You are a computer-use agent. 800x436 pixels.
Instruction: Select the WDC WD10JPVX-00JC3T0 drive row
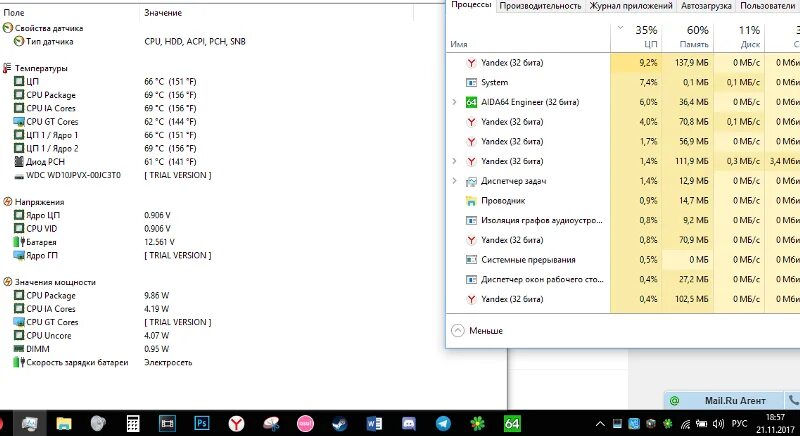[x=112, y=175]
